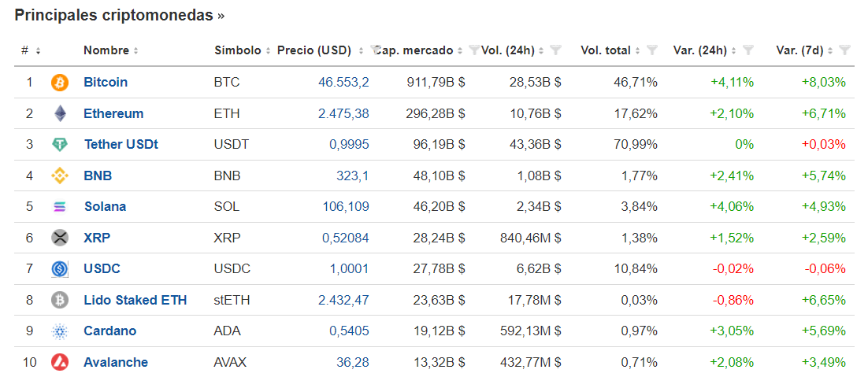Open filter for Var. (7d) column

tap(844, 50)
